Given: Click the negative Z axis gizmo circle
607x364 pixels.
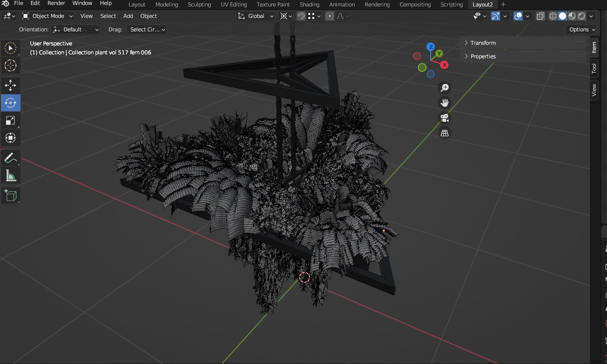Looking at the screenshot, I should pyautogui.click(x=431, y=74).
